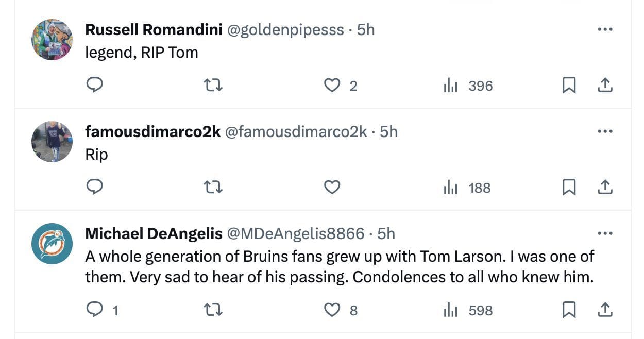Image resolution: width=644 pixels, height=339 pixels.
Task: Open Russell Romandini's profile name link
Action: point(154,30)
